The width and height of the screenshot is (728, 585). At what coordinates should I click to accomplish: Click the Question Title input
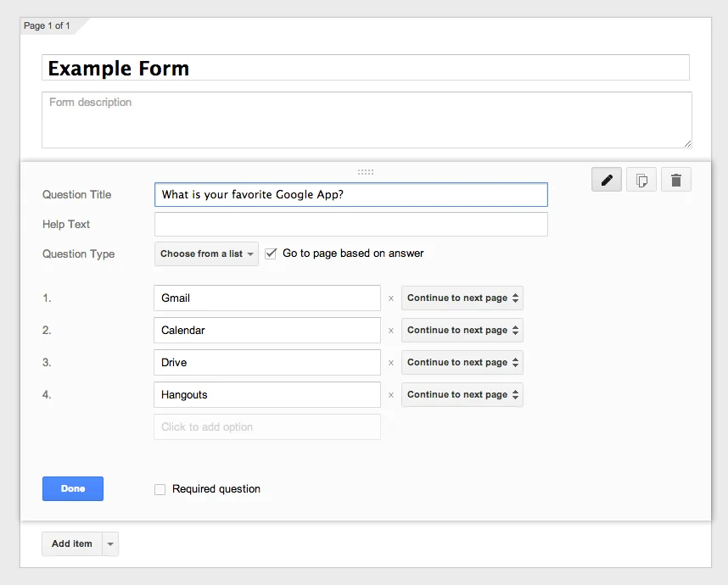point(351,194)
